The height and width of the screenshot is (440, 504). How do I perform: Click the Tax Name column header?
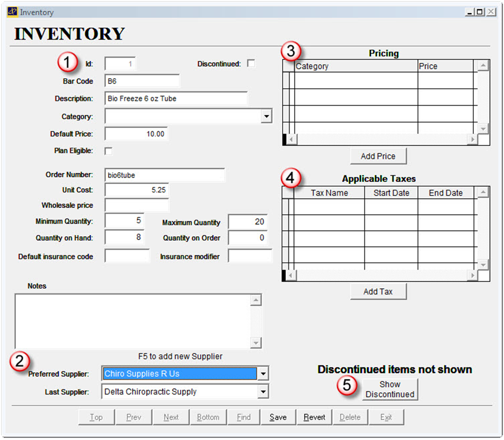[329, 193]
